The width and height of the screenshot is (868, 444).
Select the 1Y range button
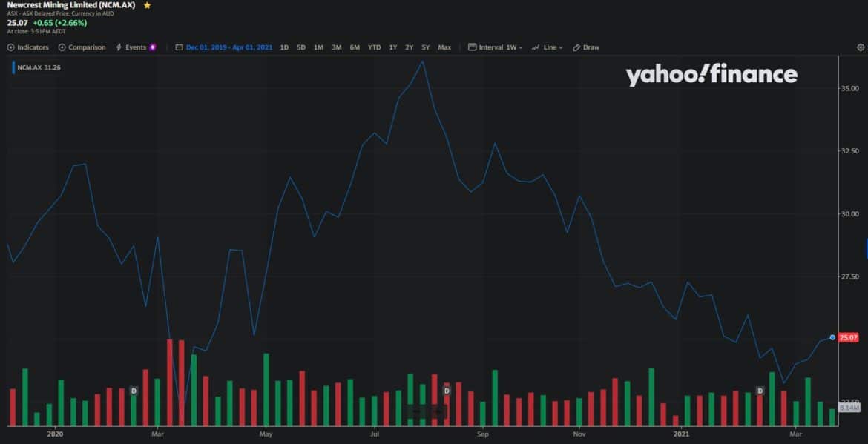pos(392,47)
